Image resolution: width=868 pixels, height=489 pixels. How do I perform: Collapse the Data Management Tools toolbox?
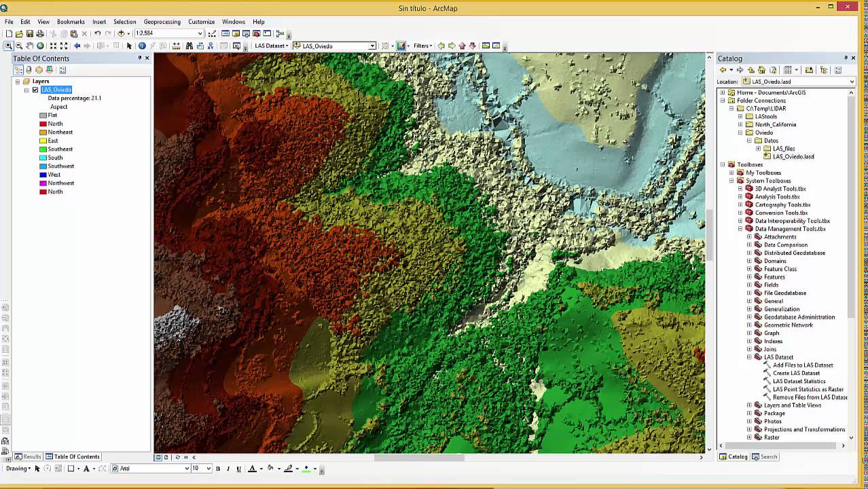740,229
